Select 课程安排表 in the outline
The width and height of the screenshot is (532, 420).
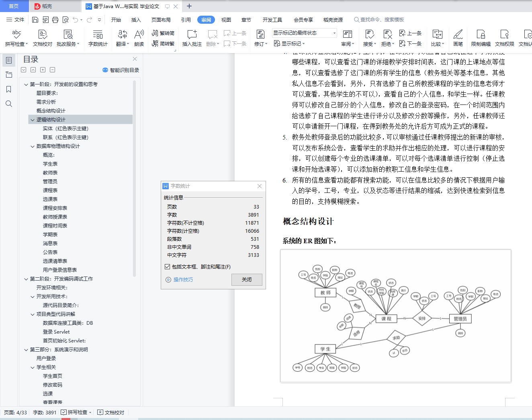[55, 208]
